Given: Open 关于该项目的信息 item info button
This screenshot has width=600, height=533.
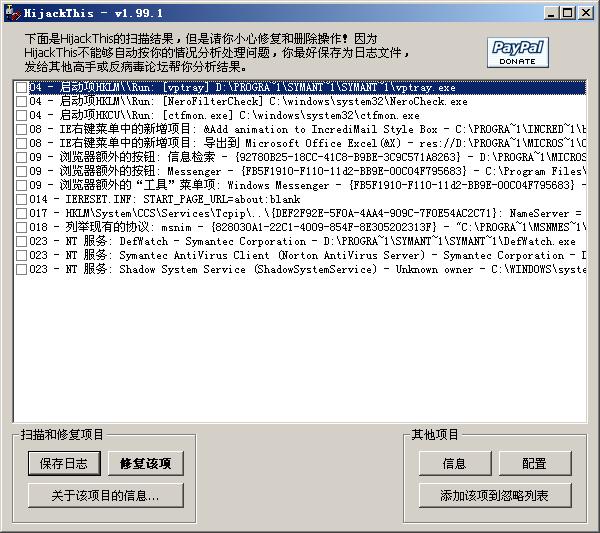Looking at the screenshot, I should [x=106, y=496].
